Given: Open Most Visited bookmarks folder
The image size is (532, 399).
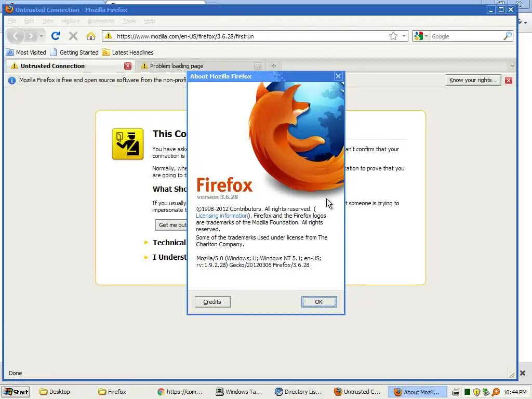Looking at the screenshot, I should [26, 52].
